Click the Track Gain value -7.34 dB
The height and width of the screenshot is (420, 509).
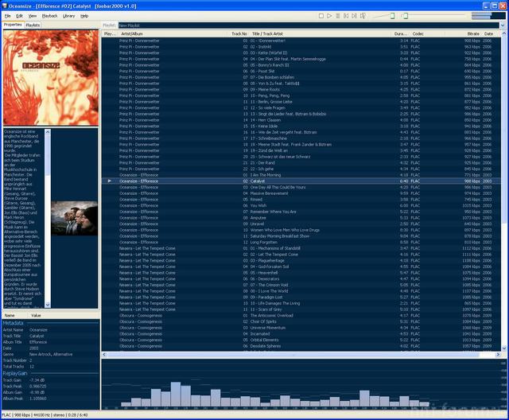click(x=37, y=380)
